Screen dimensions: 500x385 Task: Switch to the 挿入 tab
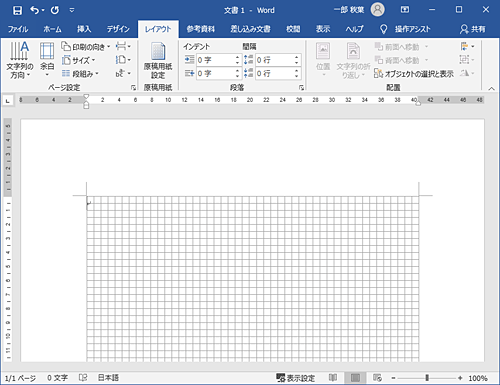click(84, 29)
